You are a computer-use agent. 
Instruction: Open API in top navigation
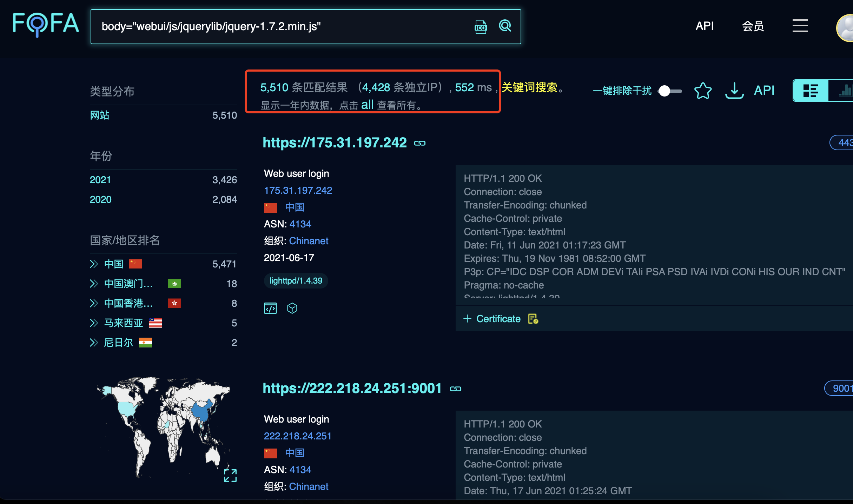pos(705,26)
